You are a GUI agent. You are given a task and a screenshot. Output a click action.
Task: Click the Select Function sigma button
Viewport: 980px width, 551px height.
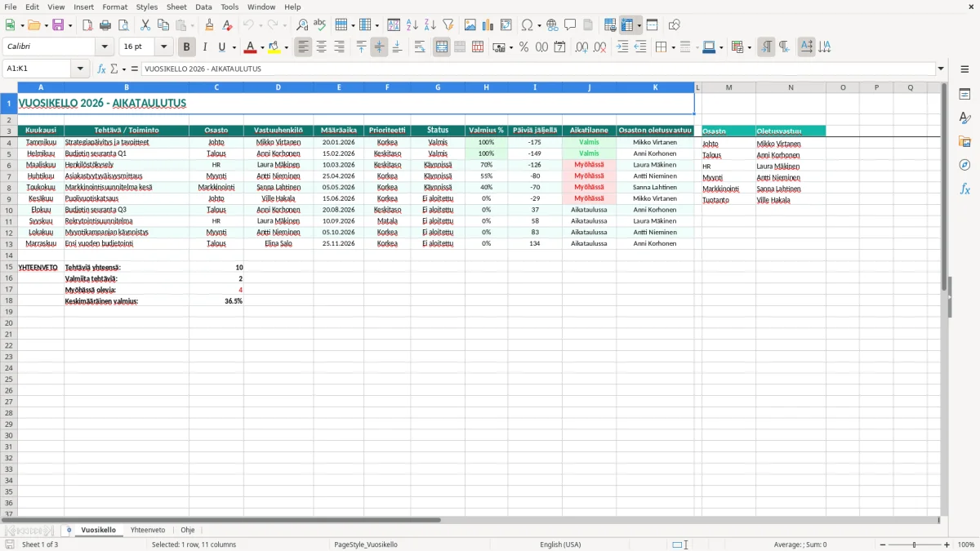(x=114, y=69)
